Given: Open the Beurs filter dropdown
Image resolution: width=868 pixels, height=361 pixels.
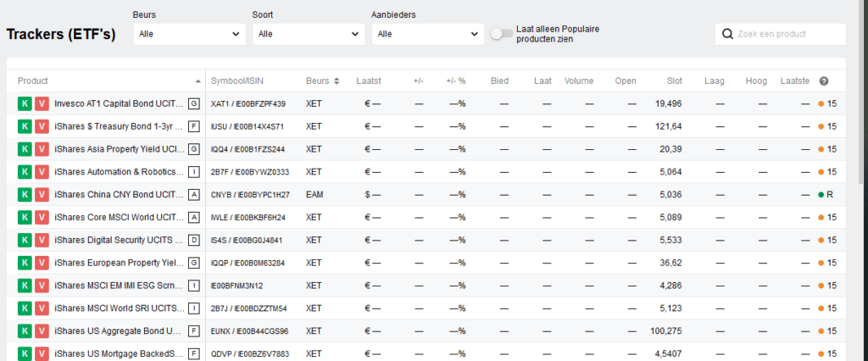Looking at the screenshot, I should click(x=189, y=34).
